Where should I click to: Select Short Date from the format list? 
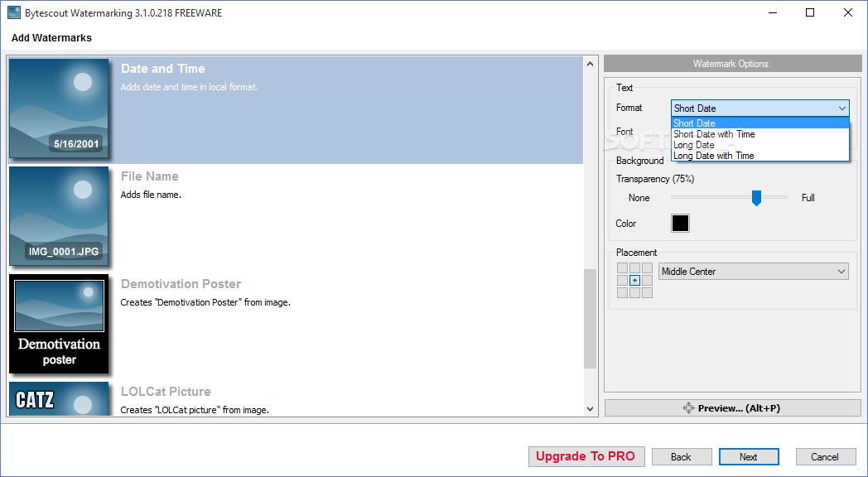point(760,123)
